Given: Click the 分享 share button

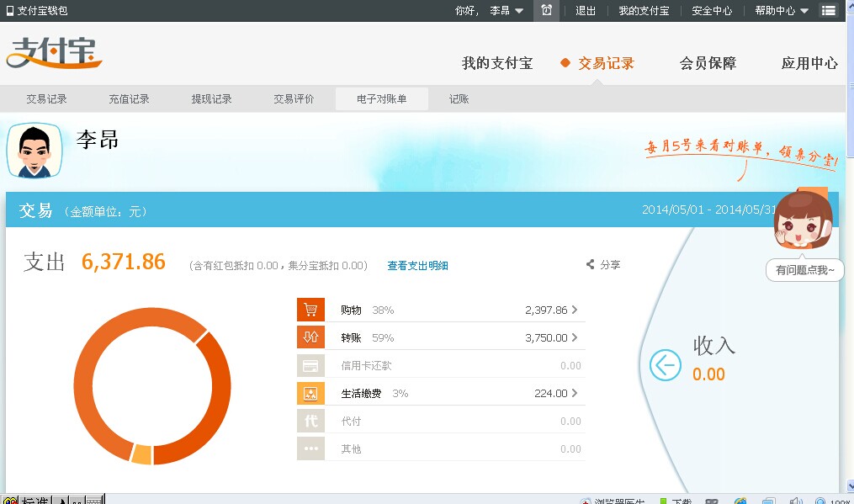Looking at the screenshot, I should click(x=603, y=264).
